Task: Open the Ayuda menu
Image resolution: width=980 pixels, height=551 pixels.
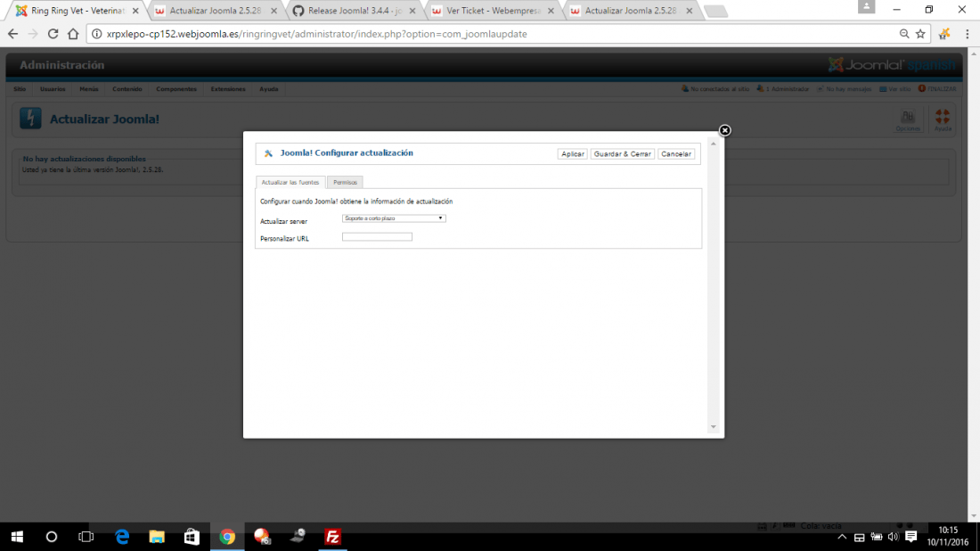Action: pos(269,89)
